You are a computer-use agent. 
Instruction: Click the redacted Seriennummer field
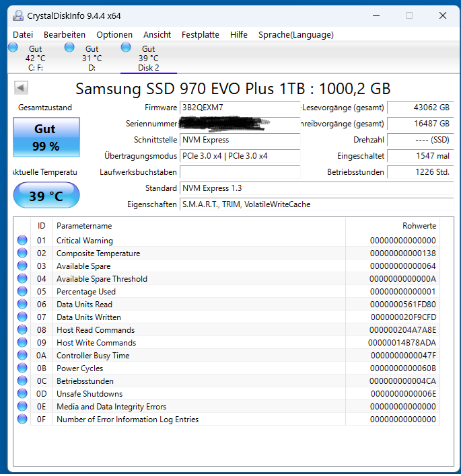click(240, 124)
